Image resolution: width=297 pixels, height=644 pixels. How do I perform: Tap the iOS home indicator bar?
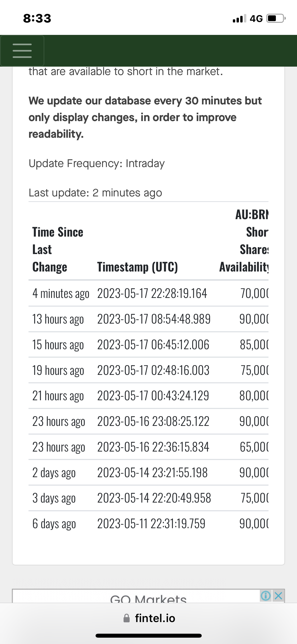pyautogui.click(x=149, y=636)
